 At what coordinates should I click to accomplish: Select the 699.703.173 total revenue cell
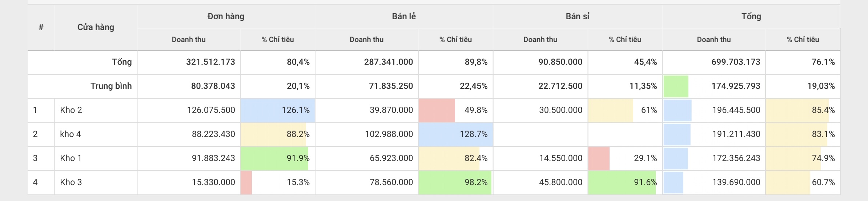(x=735, y=62)
